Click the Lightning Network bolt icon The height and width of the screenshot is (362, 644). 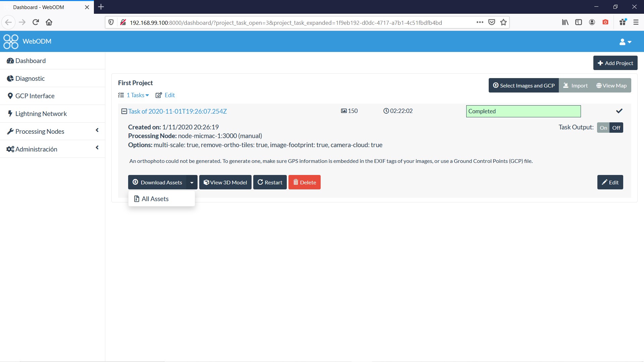[x=10, y=113]
